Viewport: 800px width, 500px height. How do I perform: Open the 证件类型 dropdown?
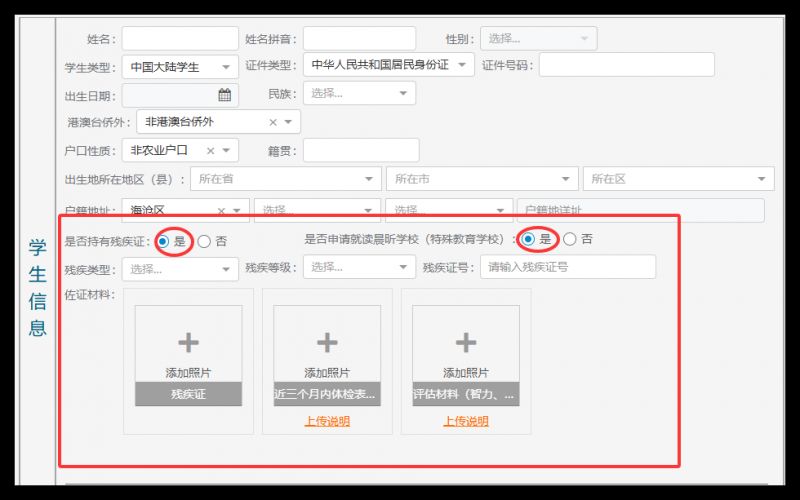[x=389, y=65]
